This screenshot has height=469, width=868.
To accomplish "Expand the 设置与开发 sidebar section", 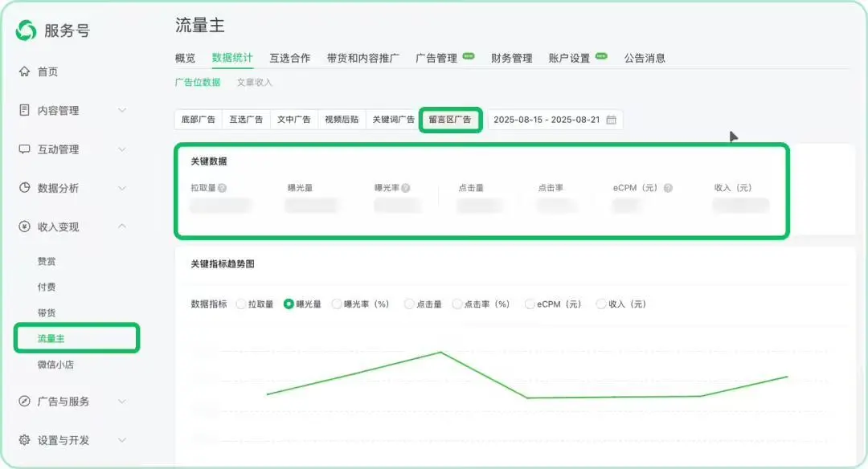I will click(x=122, y=439).
